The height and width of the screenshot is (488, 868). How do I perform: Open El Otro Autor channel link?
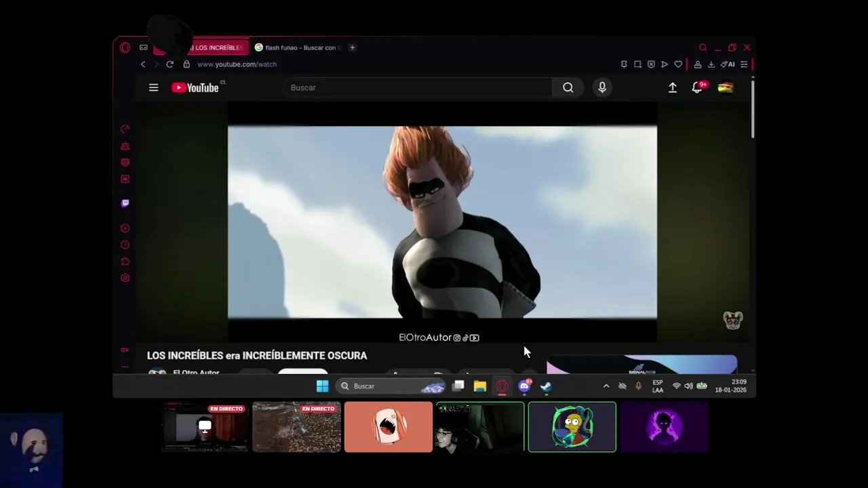pos(196,373)
